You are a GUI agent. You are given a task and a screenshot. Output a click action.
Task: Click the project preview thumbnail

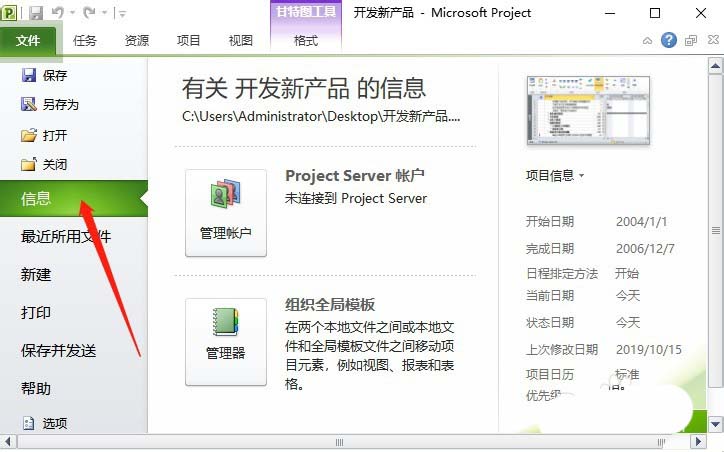click(x=588, y=111)
